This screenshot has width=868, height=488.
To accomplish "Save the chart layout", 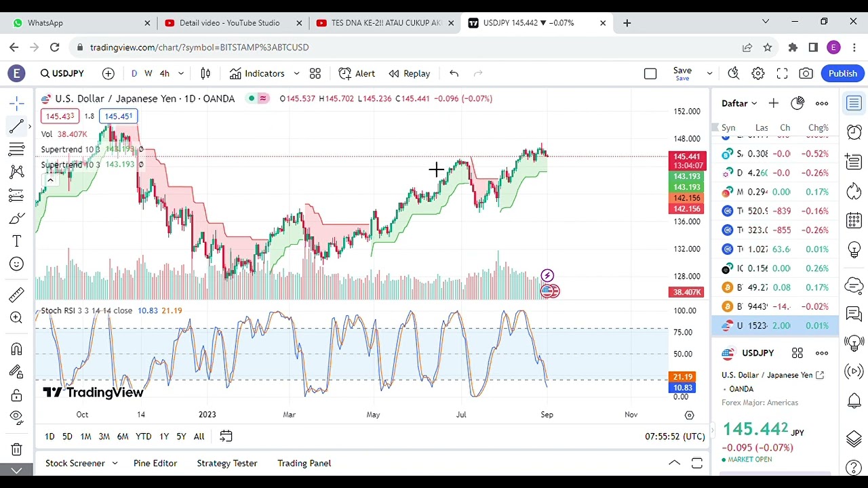I will (682, 73).
